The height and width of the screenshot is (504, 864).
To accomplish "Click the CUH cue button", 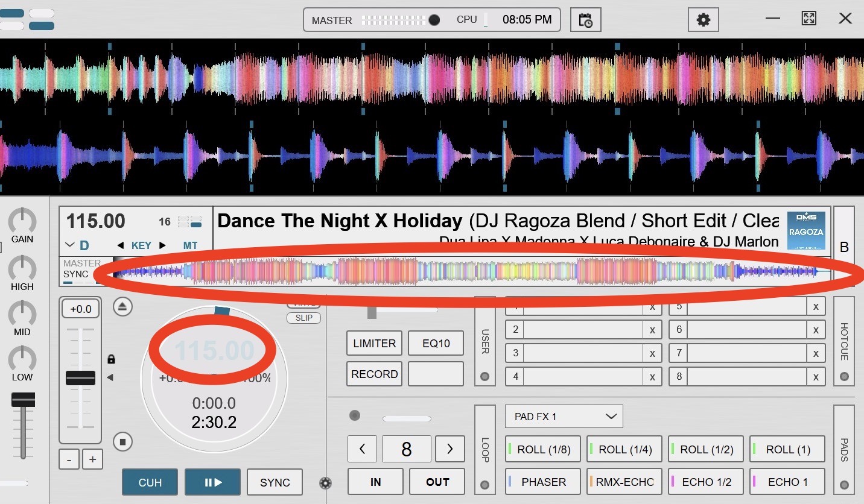I will click(x=150, y=482).
